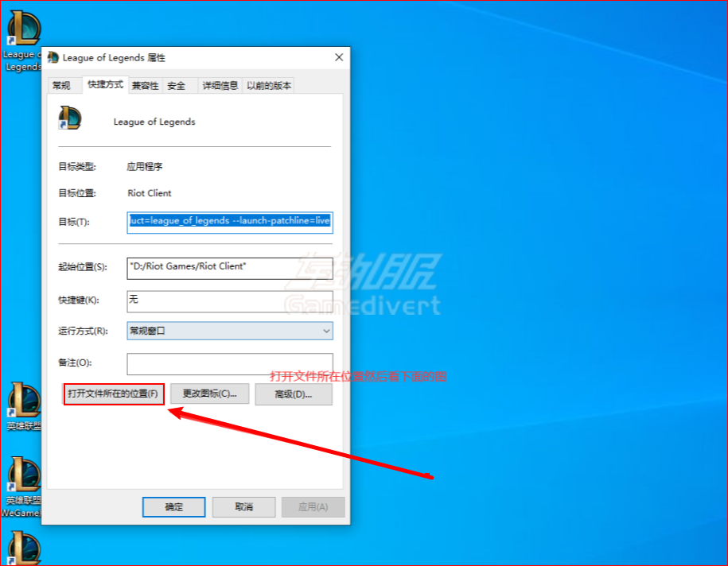Click the shortcut name League of Legends text
This screenshot has height=566, width=728.
(154, 122)
